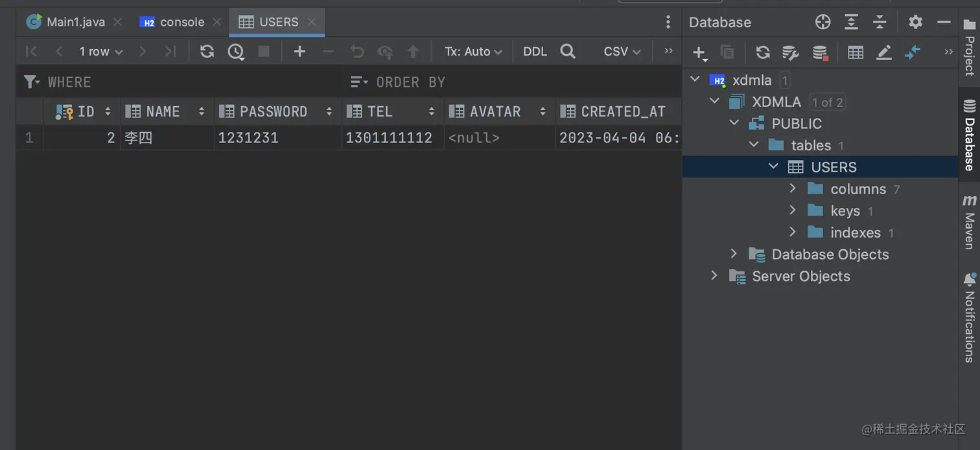
Task: Expand the columns folder
Action: [x=792, y=188]
